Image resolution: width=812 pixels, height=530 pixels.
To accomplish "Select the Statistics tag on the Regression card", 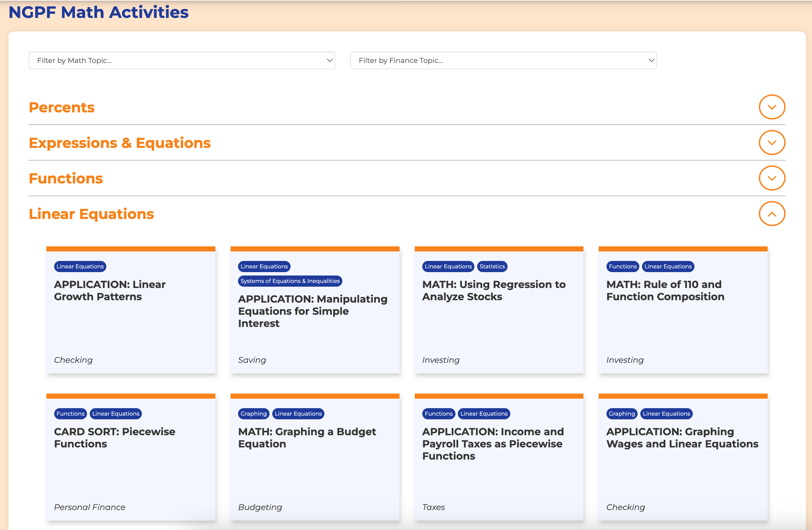I will (x=492, y=266).
